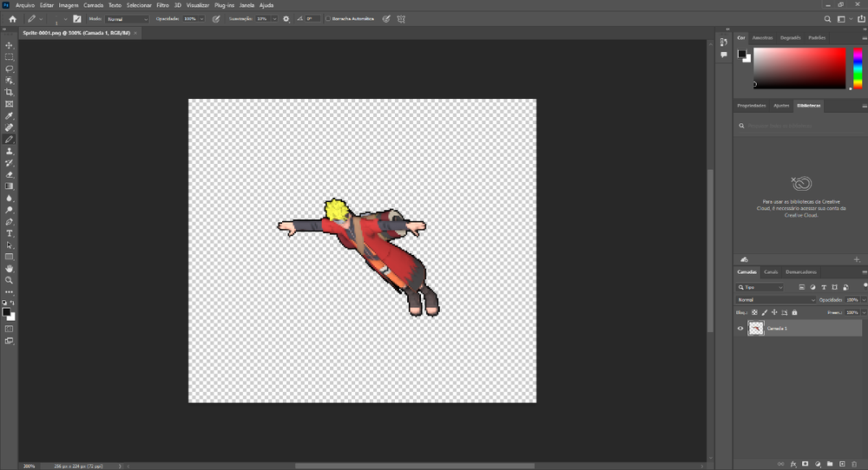
Task: Expand the layer blend mode Normal dropdown
Action: pos(776,300)
